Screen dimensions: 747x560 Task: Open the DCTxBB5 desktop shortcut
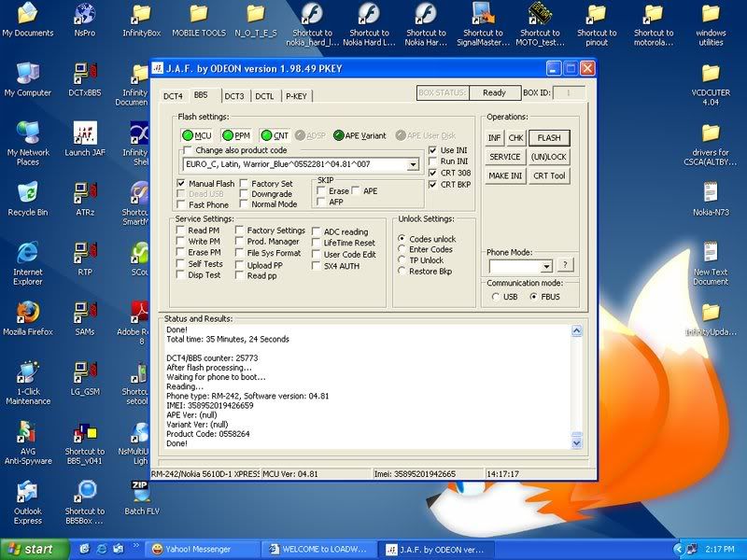85,79
